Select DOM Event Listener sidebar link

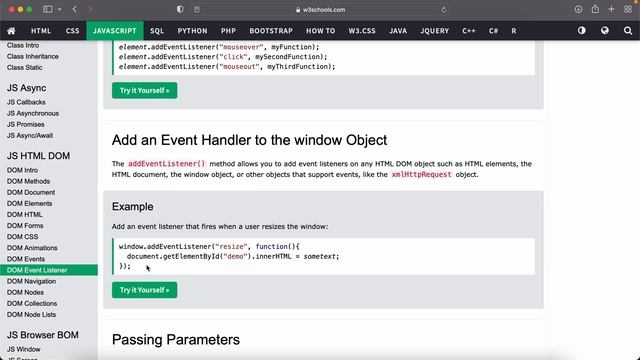[49, 270]
